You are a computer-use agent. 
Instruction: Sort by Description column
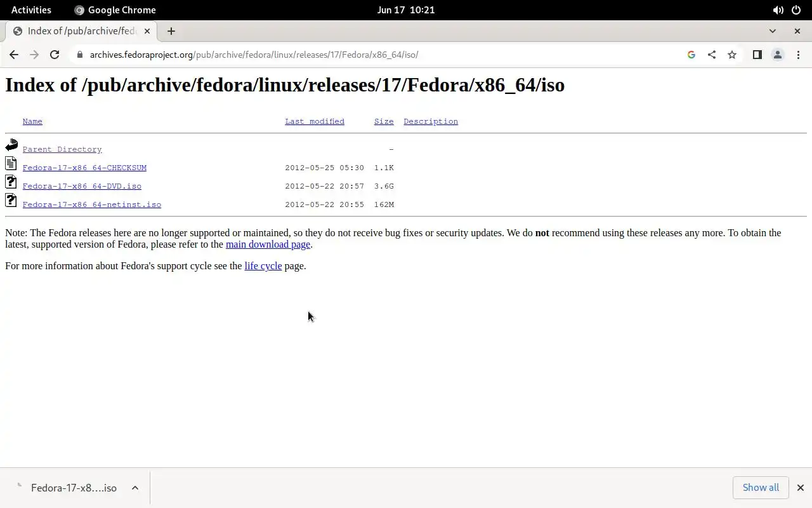click(431, 121)
